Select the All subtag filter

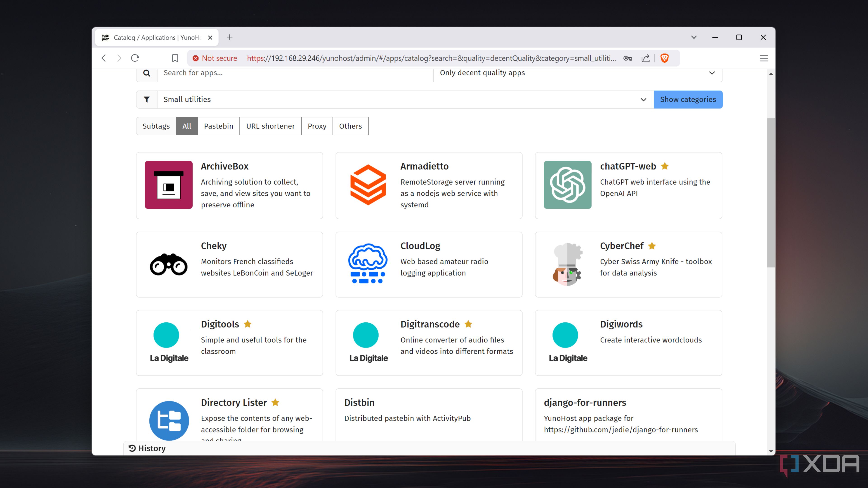(x=187, y=126)
